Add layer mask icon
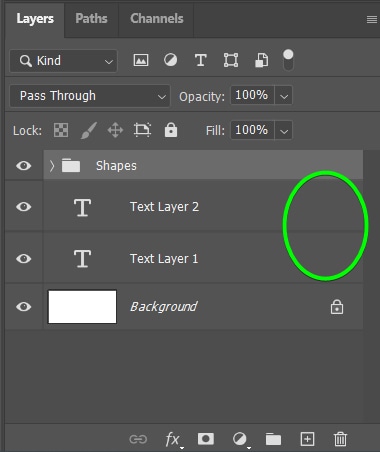The width and height of the screenshot is (380, 452). [x=206, y=439]
